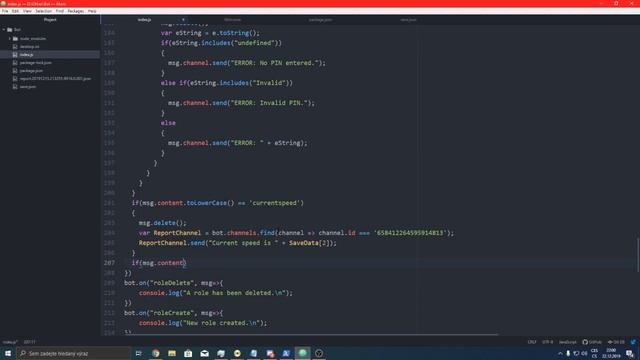Switch to the Welcome tab

(x=233, y=20)
